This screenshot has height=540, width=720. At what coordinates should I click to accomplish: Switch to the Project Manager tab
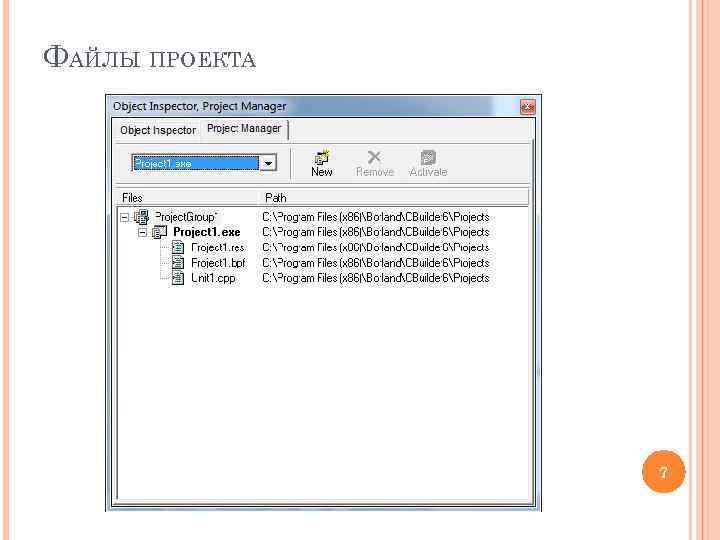244,129
